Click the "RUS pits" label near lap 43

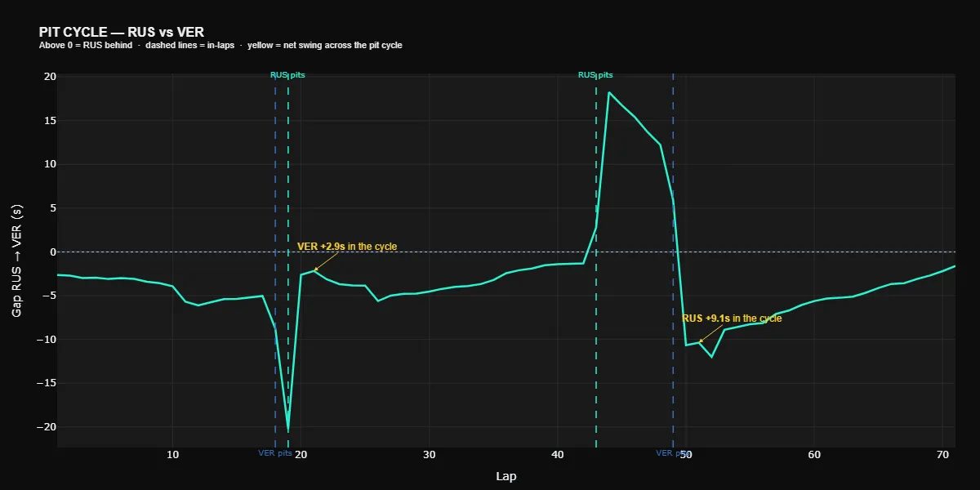(595, 75)
